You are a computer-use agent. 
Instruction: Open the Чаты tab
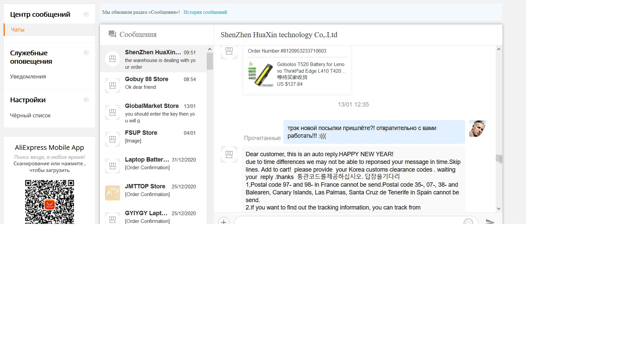tap(18, 29)
